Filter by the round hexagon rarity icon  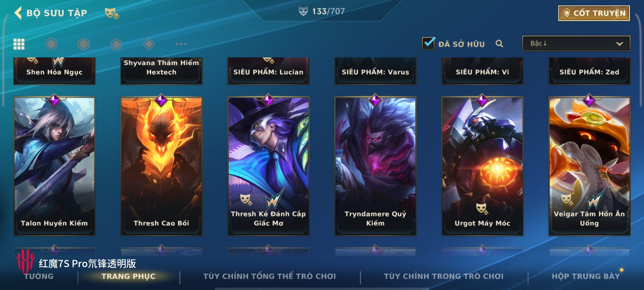(x=52, y=44)
